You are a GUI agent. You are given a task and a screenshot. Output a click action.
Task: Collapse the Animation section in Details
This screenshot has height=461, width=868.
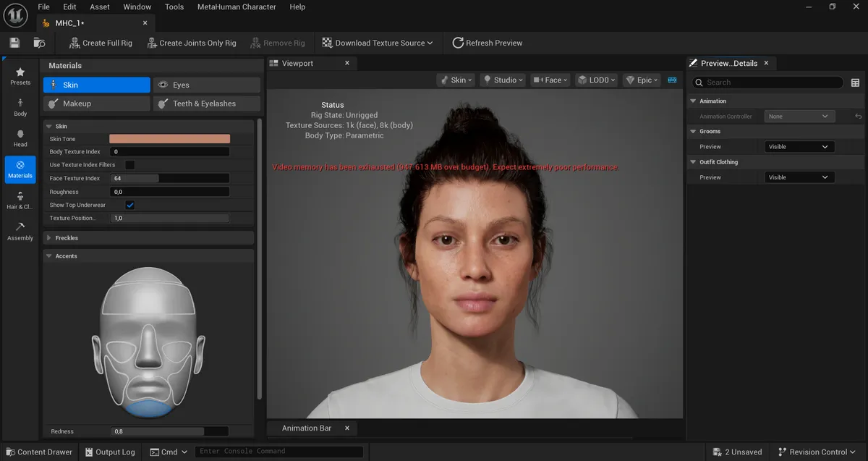693,101
